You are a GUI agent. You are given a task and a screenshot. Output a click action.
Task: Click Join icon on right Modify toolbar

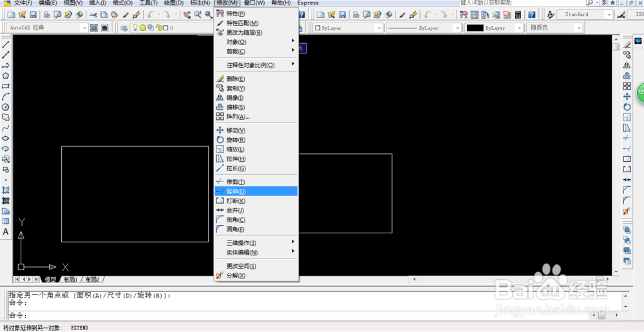627,180
